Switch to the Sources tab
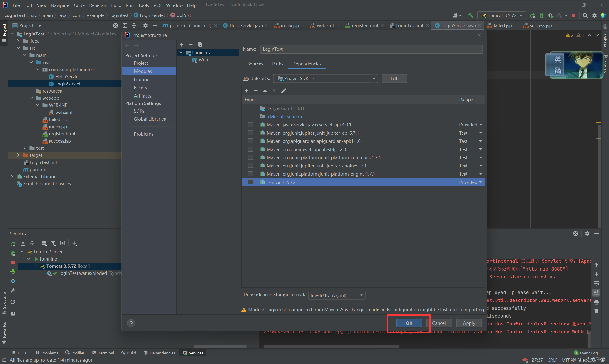The image size is (609, 364). [x=255, y=64]
